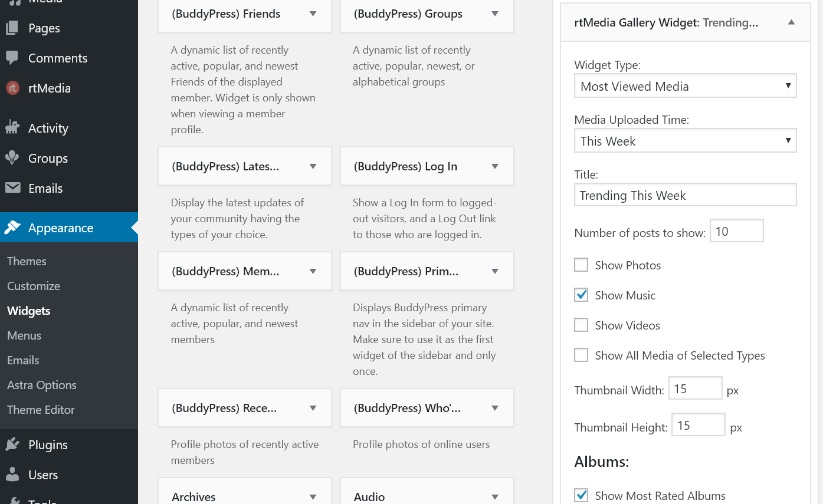Screen dimensions: 823x504
Task: Click the Activity icon in the sidebar
Action: (12, 127)
